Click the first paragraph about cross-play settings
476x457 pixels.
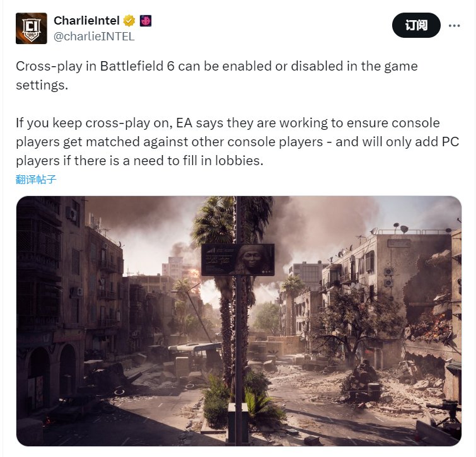217,76
